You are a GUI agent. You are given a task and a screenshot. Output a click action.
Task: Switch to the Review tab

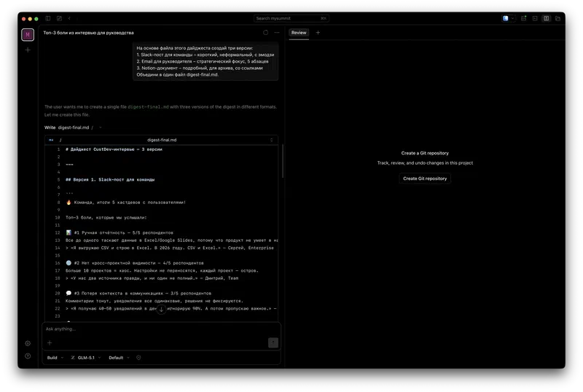[x=299, y=33]
